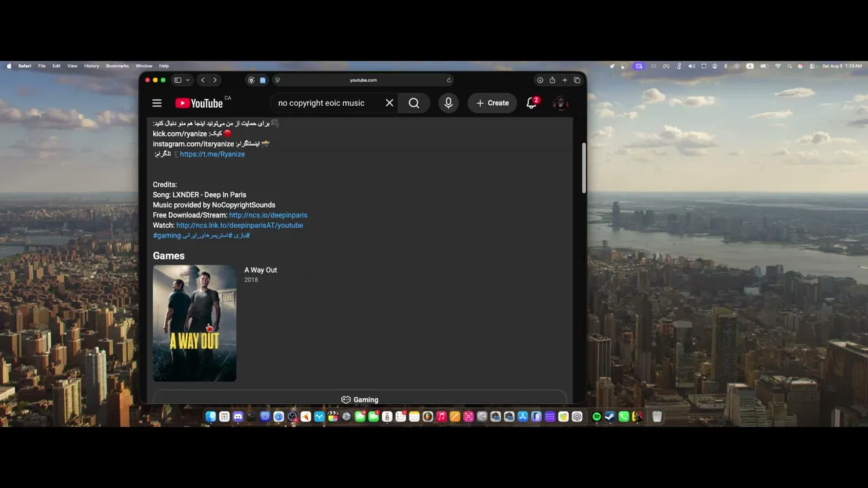Open ChatGPT from the Dock

tap(577, 417)
